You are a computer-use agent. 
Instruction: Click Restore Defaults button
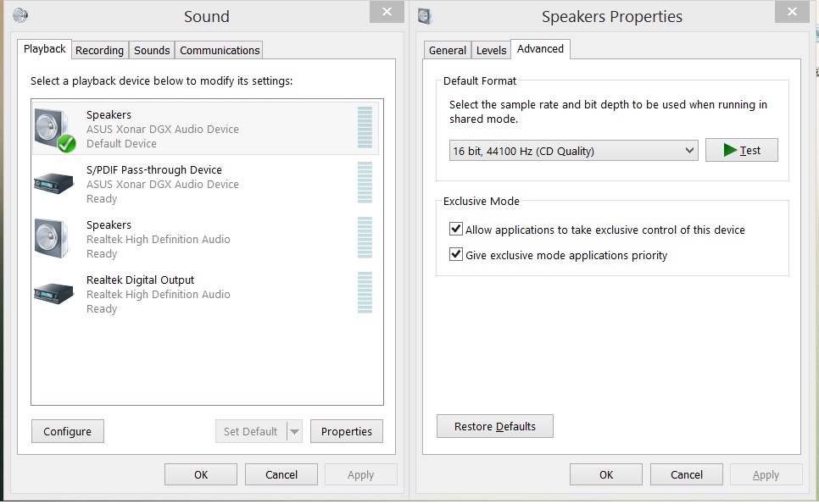point(494,426)
